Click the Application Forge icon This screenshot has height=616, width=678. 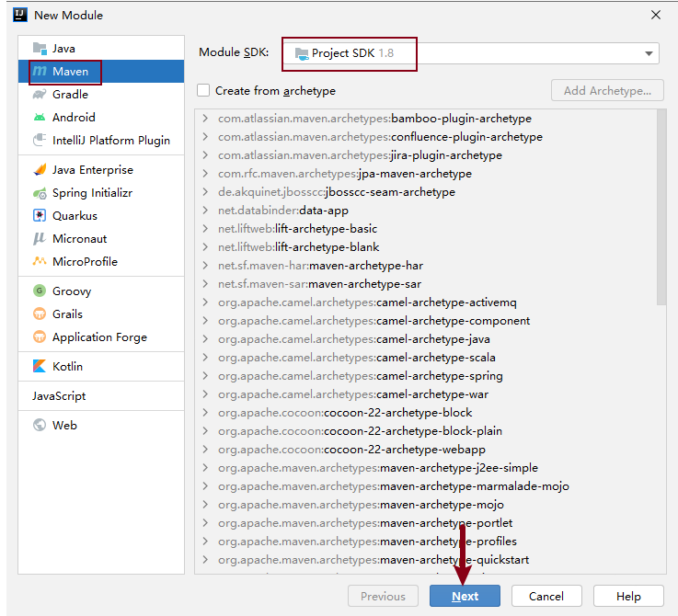tap(40, 337)
